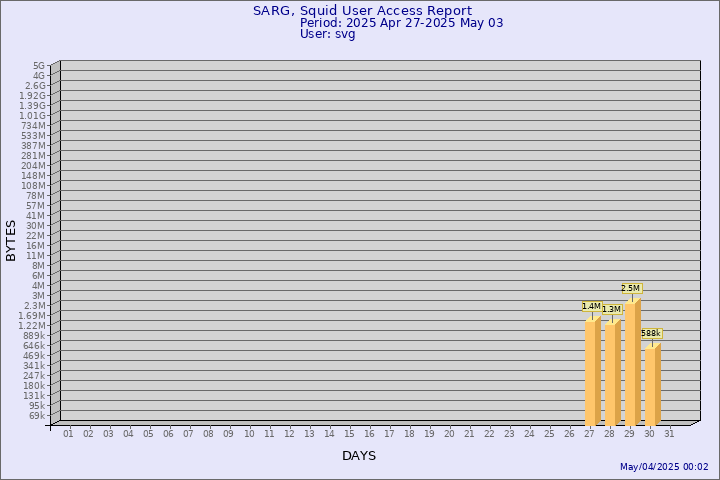
Task: Click the day 28 orange bar
Action: [x=612, y=372]
